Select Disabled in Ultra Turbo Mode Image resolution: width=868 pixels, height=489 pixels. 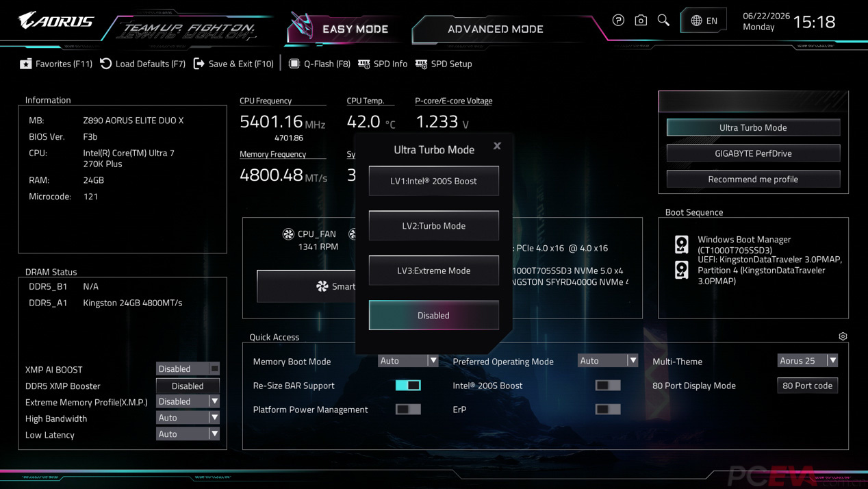pos(434,315)
